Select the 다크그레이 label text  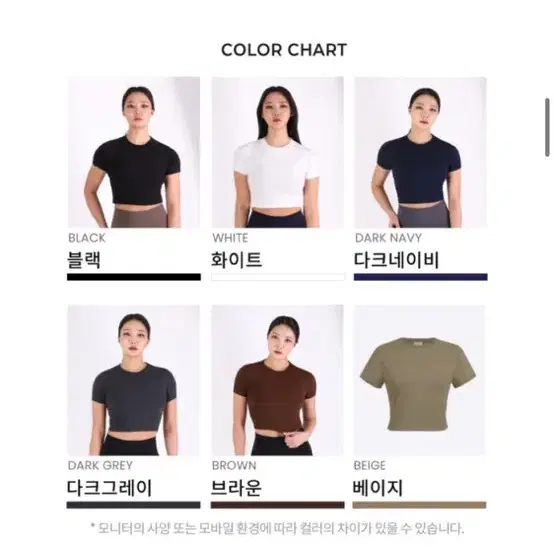point(110,488)
